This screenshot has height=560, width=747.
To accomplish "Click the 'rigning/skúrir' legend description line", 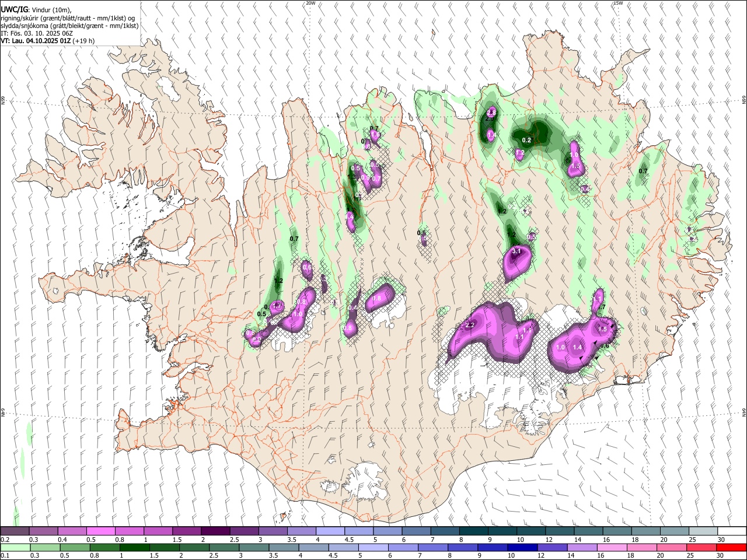I will tap(68, 18).
